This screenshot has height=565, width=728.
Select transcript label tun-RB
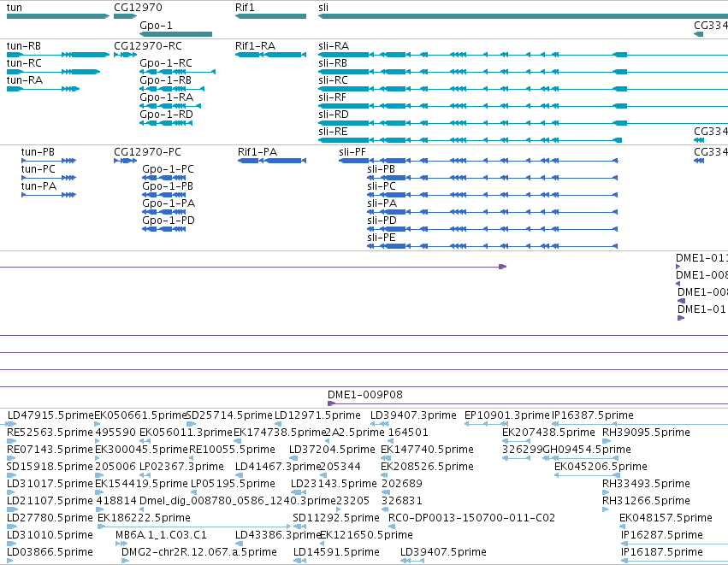coord(24,46)
